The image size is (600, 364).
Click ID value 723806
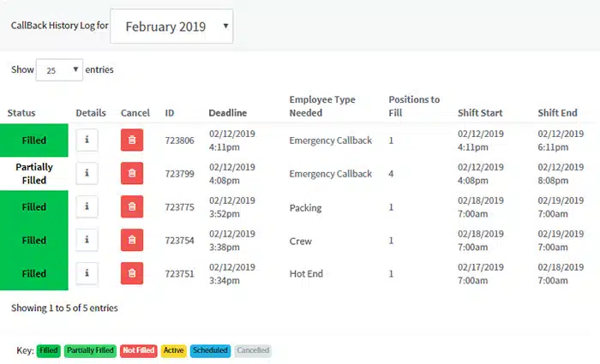click(x=179, y=140)
